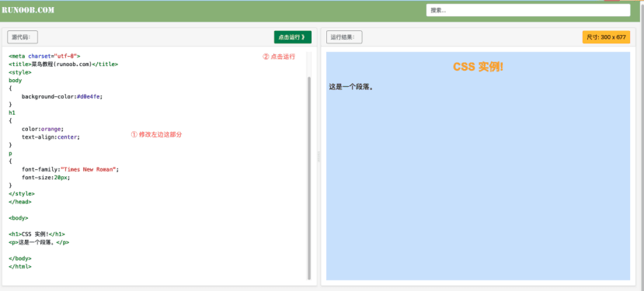Click the 尺寸: 300 x 677 size button
Image resolution: width=644 pixels, height=291 pixels.
(x=606, y=37)
